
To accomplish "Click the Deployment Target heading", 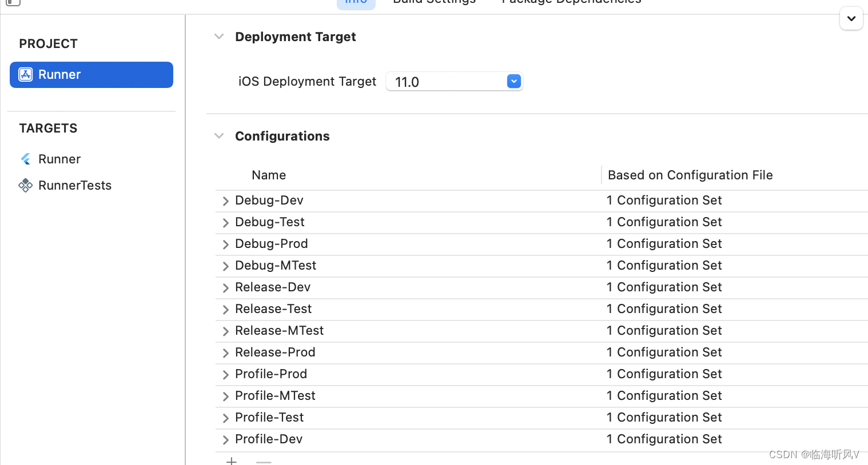I will (296, 37).
